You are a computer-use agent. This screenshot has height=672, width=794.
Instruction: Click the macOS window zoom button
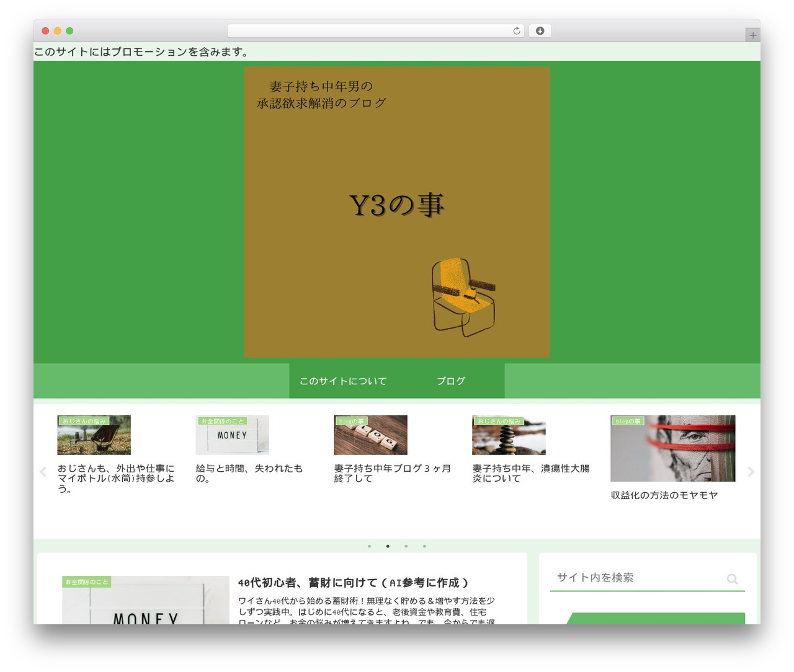tap(69, 31)
